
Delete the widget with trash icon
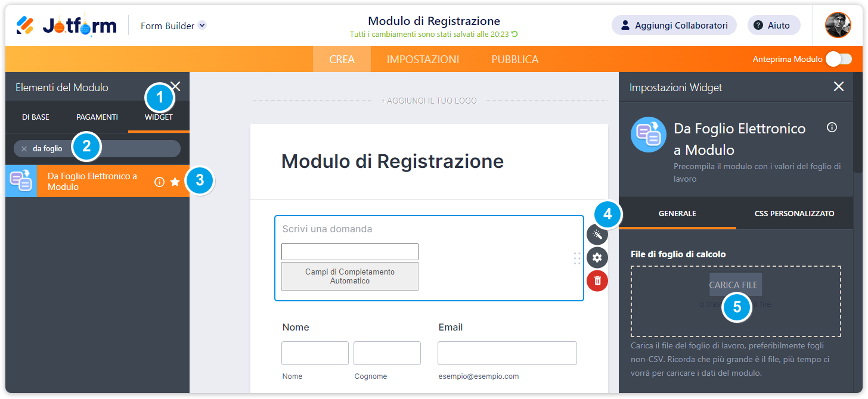(x=597, y=280)
